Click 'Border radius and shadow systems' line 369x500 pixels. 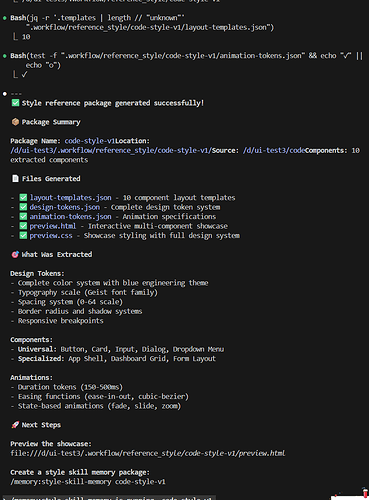80,311
